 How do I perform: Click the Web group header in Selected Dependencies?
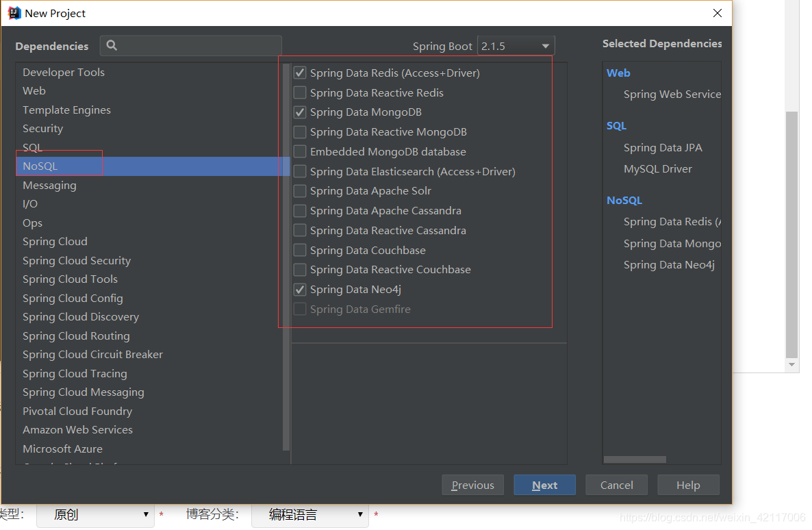pyautogui.click(x=618, y=73)
